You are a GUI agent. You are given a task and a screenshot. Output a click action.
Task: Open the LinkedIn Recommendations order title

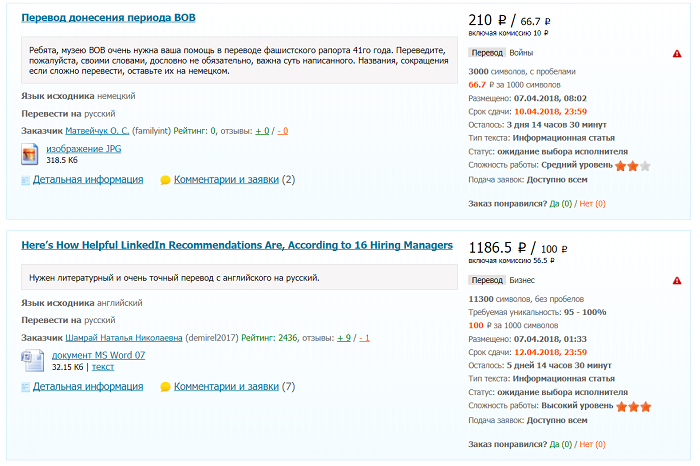[237, 245]
